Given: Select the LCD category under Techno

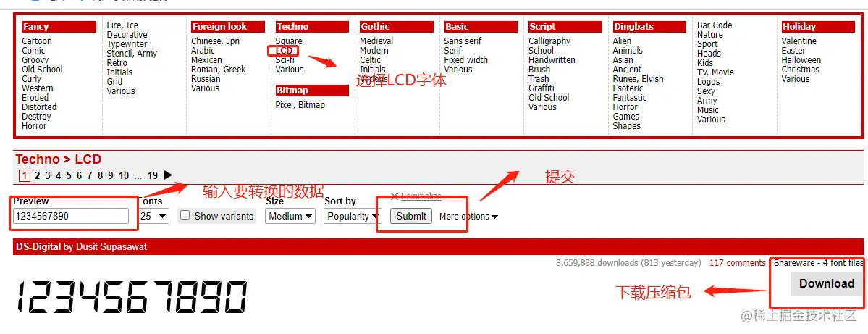Looking at the screenshot, I should tap(284, 51).
